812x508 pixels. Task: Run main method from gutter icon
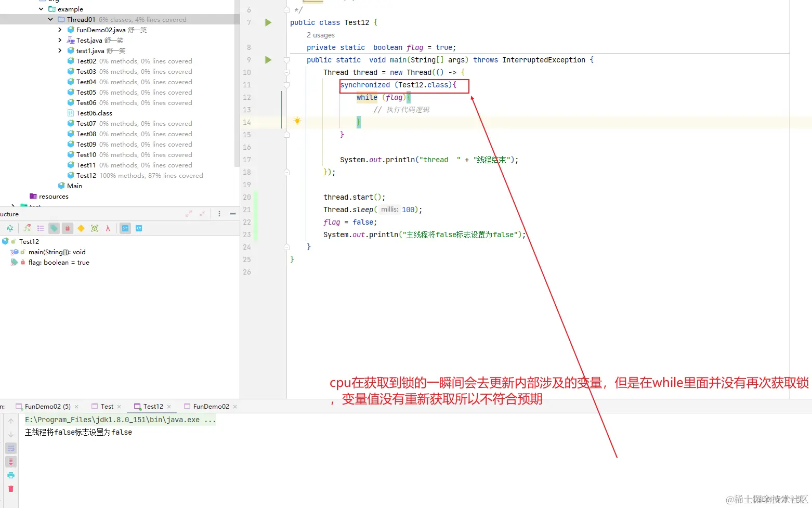(268, 60)
